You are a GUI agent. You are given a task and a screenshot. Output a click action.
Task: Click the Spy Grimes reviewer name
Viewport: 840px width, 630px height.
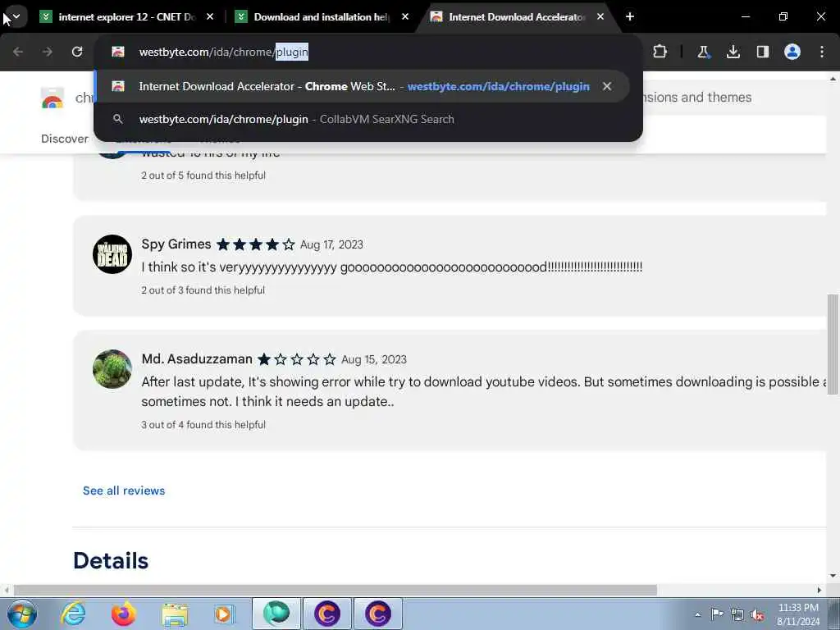[x=176, y=244]
